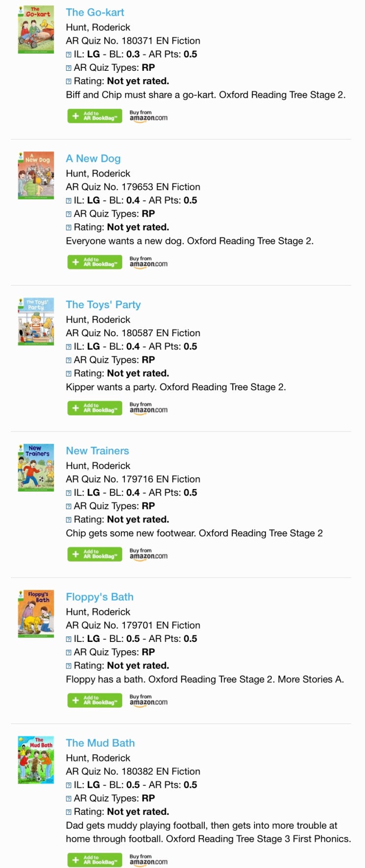Image resolution: width=365 pixels, height=868 pixels.
Task: Click help icon by The Mud Bath Quiz Types
Action: (69, 799)
